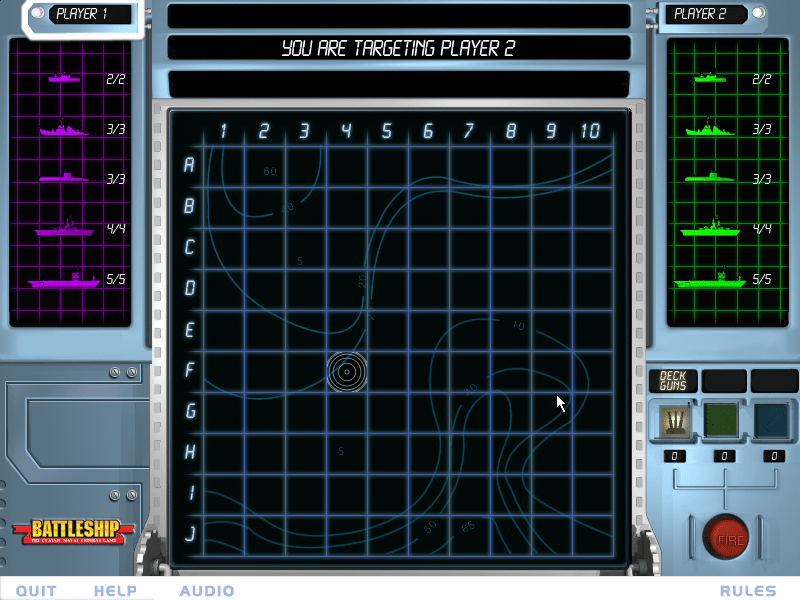The width and height of the screenshot is (800, 600).
Task: Click the targeting reticle on cell F4
Action: (x=347, y=372)
